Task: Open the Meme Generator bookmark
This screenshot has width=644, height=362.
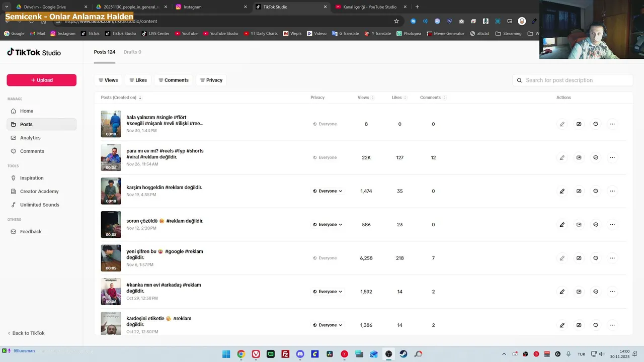Action: point(446,34)
